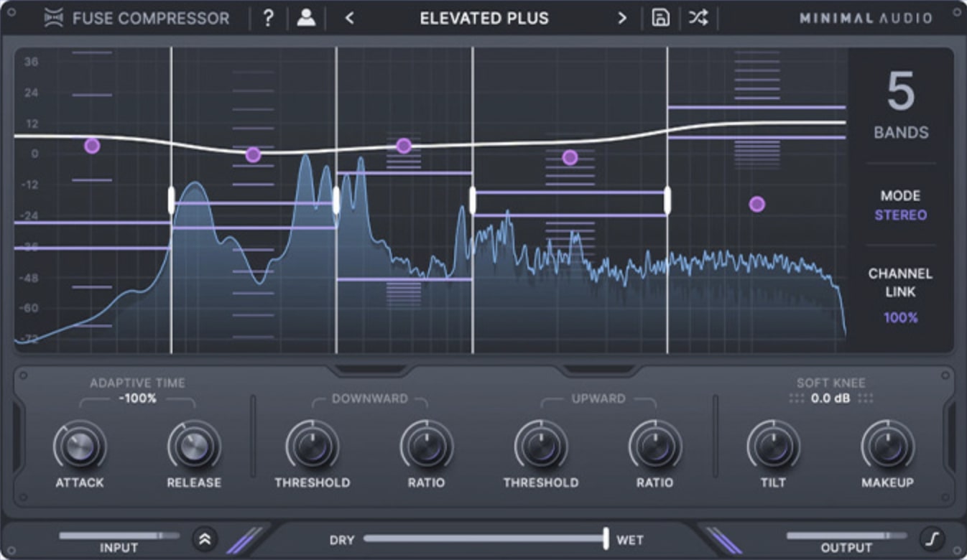Grab the second crossover handle between bands 2 and 3
The height and width of the screenshot is (560, 967).
(x=336, y=200)
